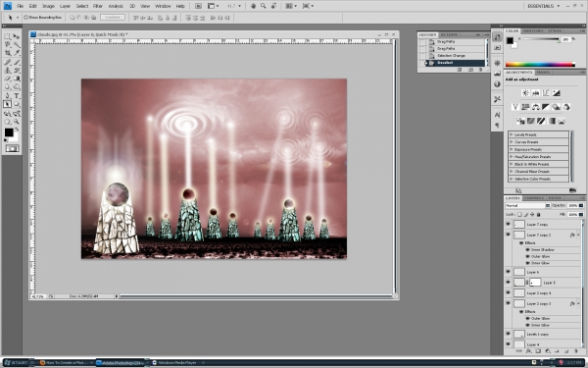Select the Type tool
The image size is (588, 368).
click(16, 96)
